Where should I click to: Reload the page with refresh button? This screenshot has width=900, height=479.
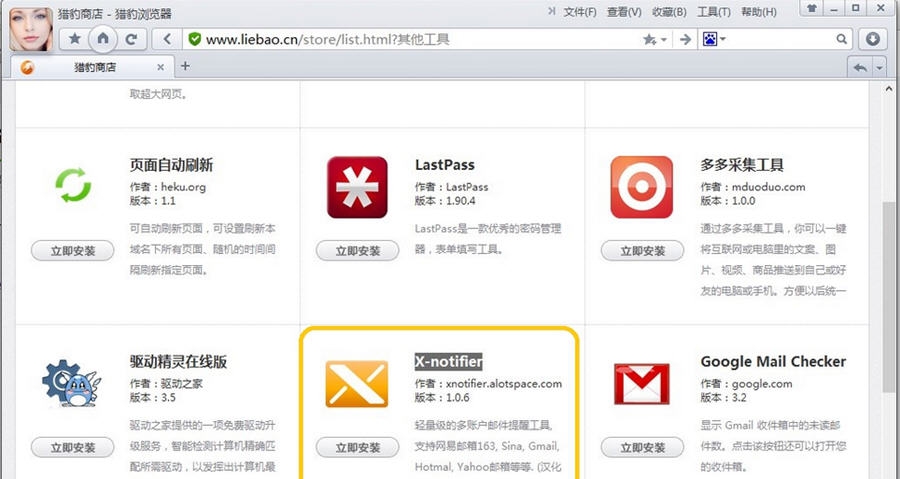click(131, 39)
